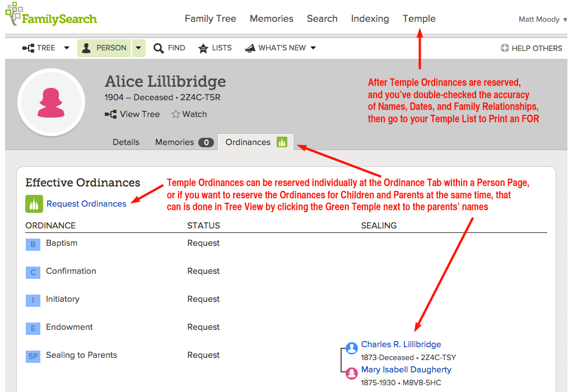Viewport: 573px width, 392px height.
Task: Open Lists star icon
Action: pos(203,48)
